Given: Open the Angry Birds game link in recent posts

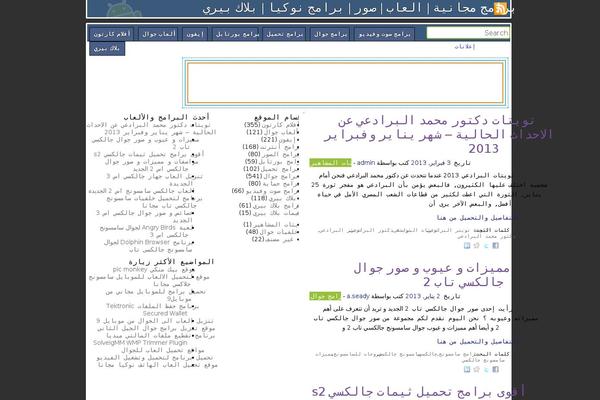Looking at the screenshot, I should click(x=147, y=231).
